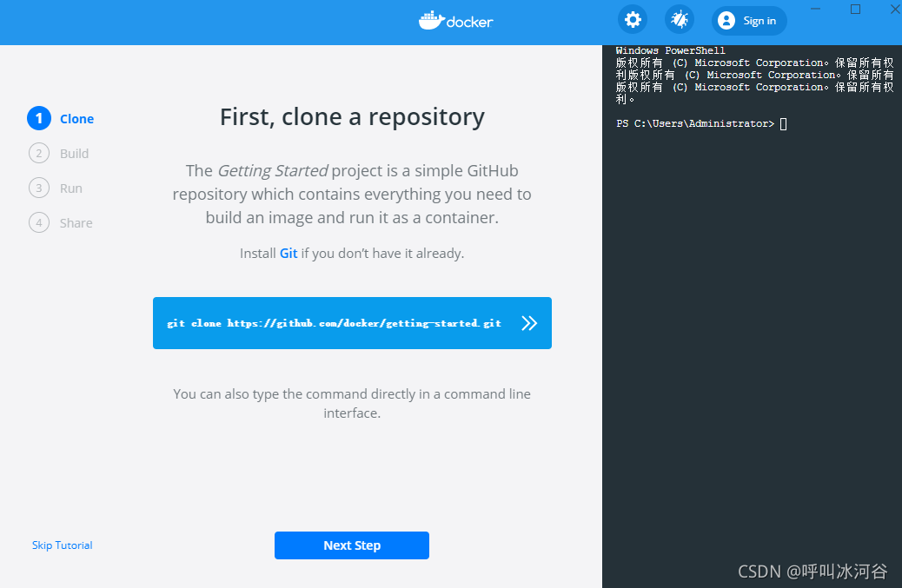Open Docker settings gear icon
The height and width of the screenshot is (588, 902).
coord(633,20)
